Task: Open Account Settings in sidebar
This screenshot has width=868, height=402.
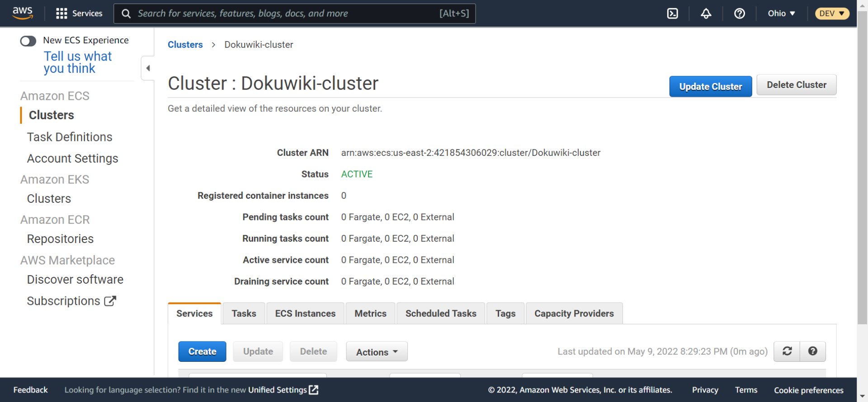Action: pyautogui.click(x=72, y=159)
